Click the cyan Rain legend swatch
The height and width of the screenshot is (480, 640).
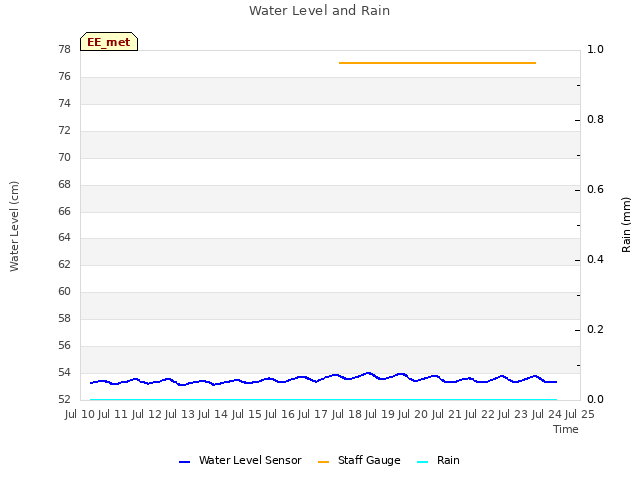click(x=423, y=462)
